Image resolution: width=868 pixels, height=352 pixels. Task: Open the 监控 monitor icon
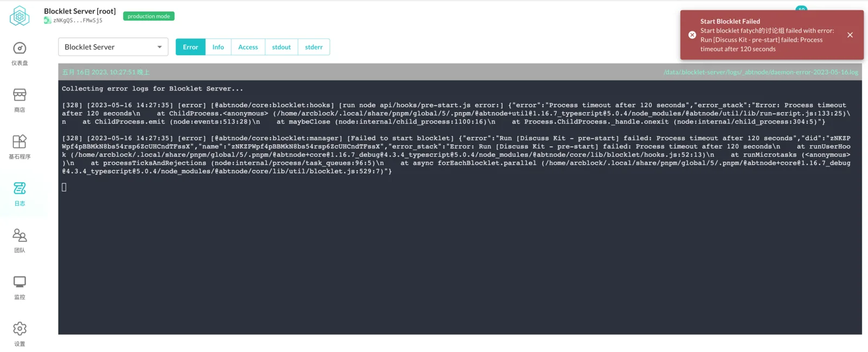pyautogui.click(x=20, y=282)
